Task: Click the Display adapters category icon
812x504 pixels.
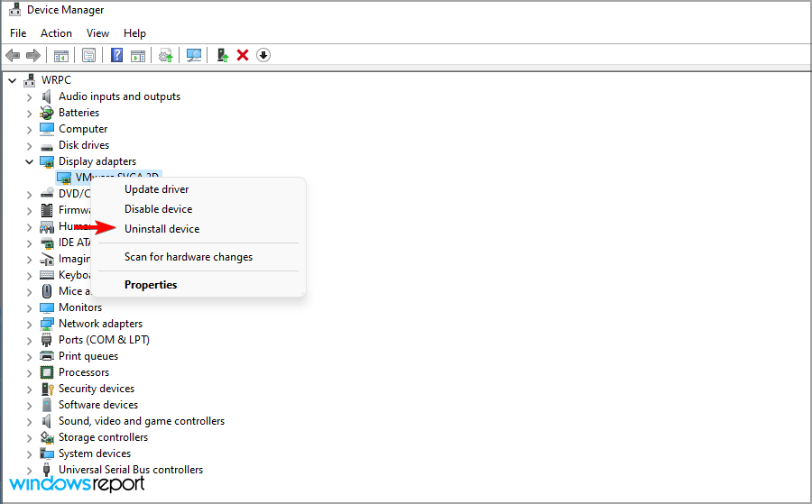Action: click(x=47, y=161)
